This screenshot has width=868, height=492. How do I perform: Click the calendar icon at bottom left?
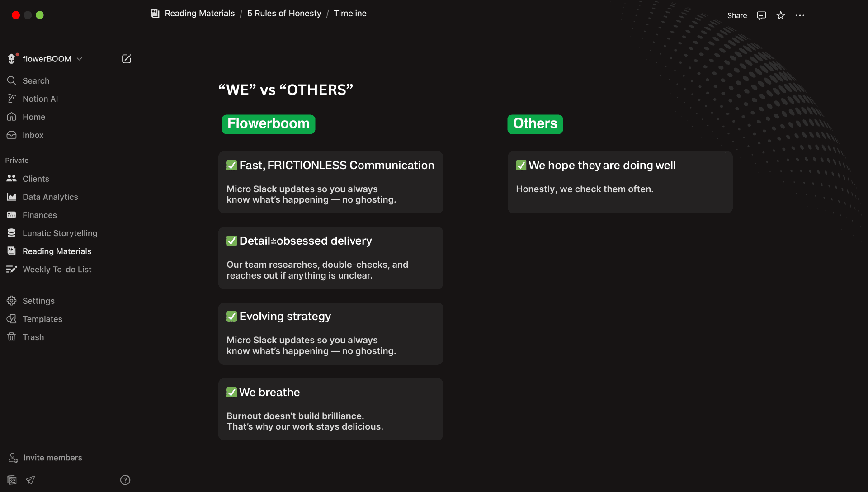click(x=12, y=480)
